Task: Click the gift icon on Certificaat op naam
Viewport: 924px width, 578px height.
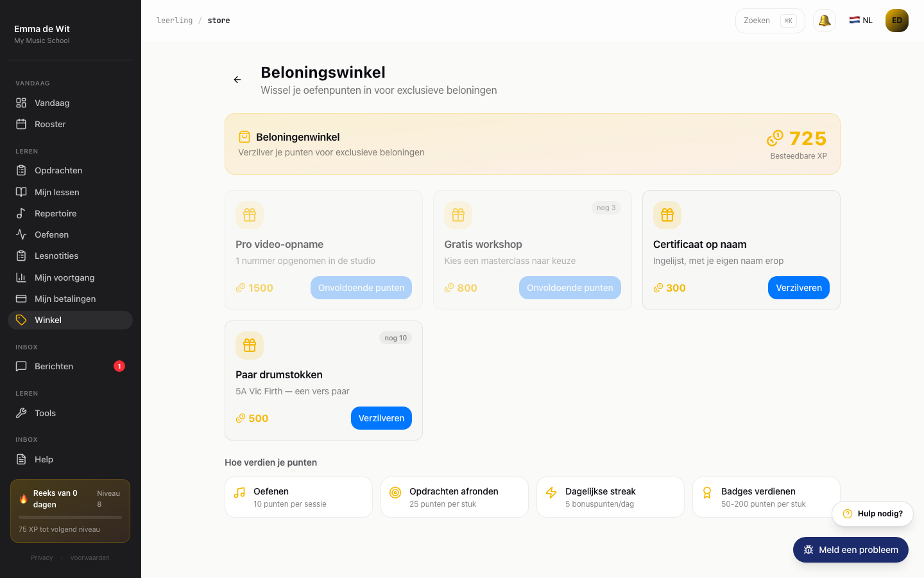Action: pyautogui.click(x=667, y=215)
